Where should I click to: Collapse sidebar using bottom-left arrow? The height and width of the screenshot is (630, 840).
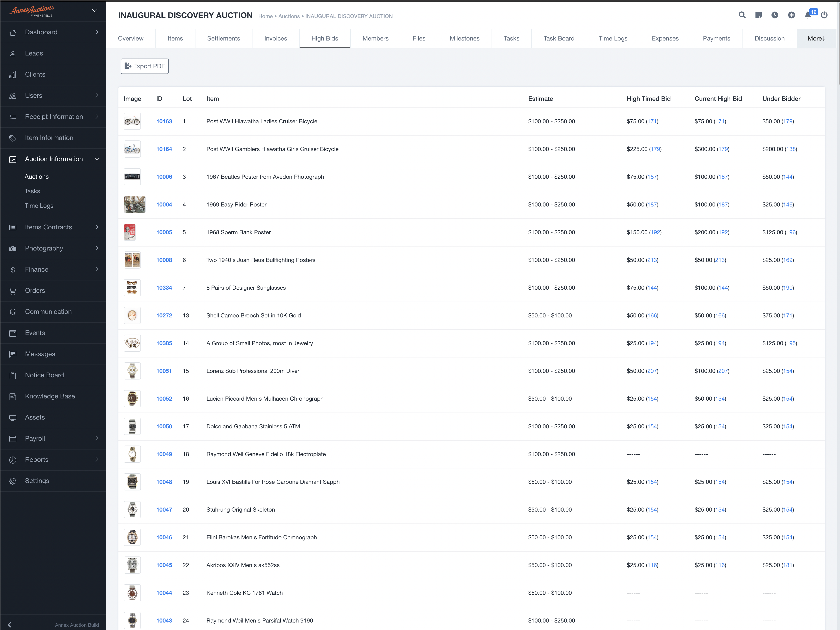pos(9,625)
